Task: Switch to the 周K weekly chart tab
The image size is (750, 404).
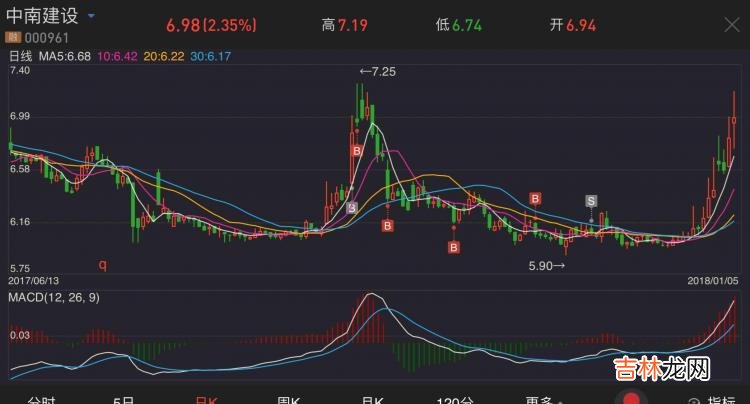Action: click(x=287, y=399)
